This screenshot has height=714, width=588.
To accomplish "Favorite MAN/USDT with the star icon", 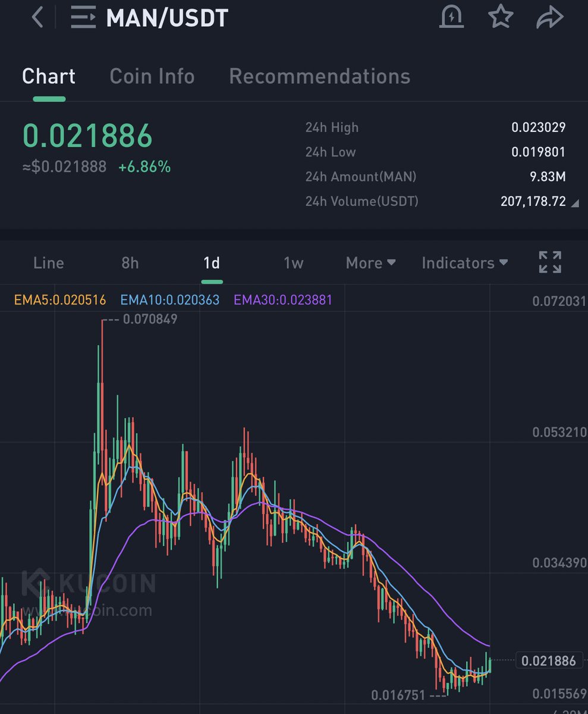I will point(501,17).
